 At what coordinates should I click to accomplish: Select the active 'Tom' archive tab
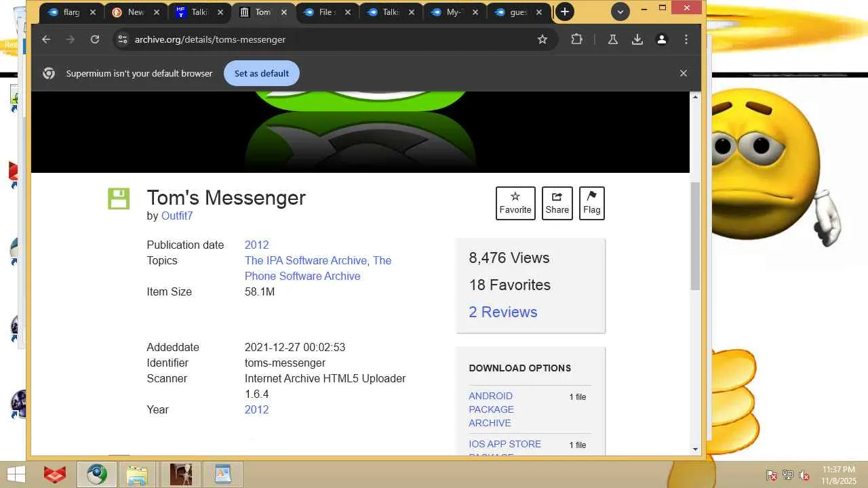262,12
